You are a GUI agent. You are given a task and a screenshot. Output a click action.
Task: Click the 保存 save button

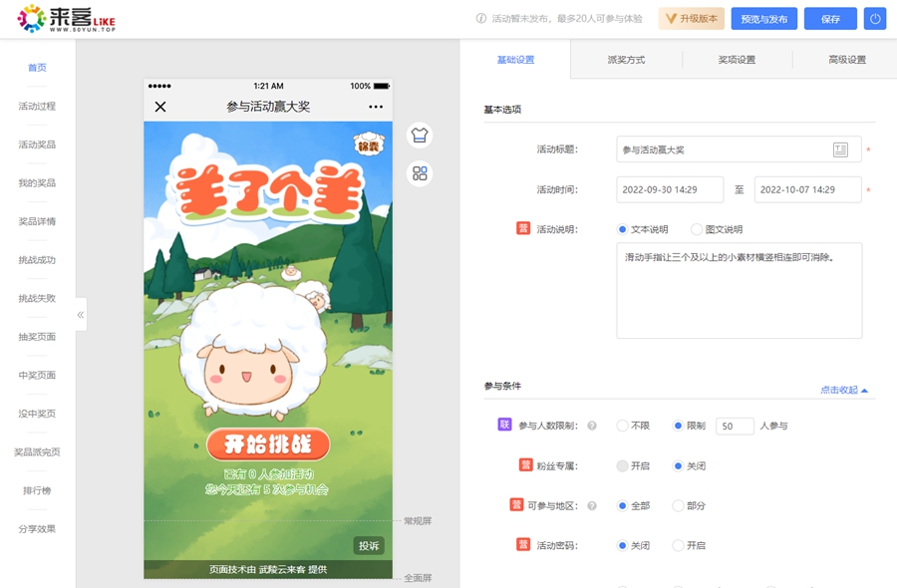830,18
